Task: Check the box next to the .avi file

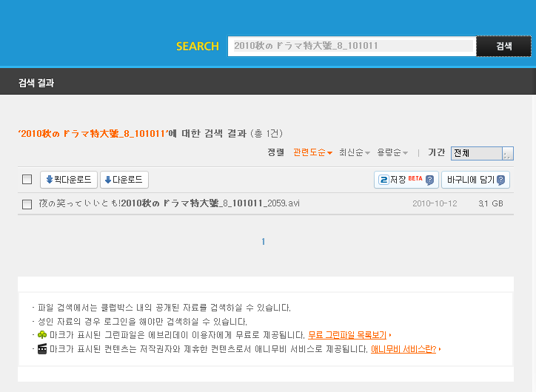Action: tap(27, 204)
